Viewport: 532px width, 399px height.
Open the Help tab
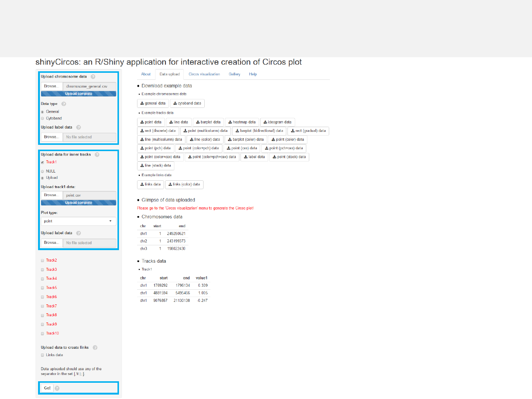point(253,74)
